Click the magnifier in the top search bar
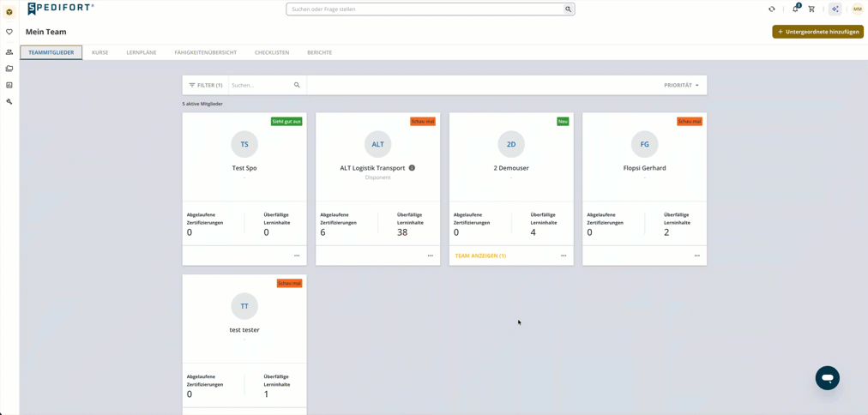 [568, 9]
